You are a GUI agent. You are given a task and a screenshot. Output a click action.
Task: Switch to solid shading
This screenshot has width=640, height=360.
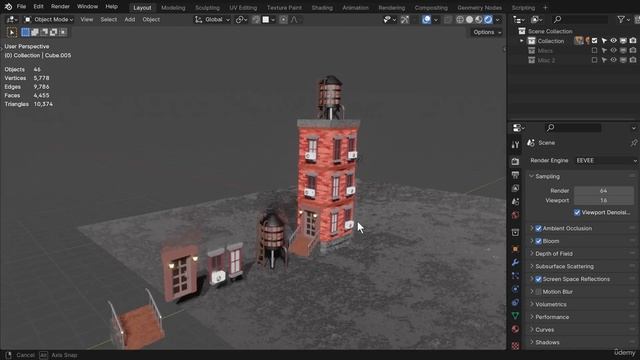[469, 20]
